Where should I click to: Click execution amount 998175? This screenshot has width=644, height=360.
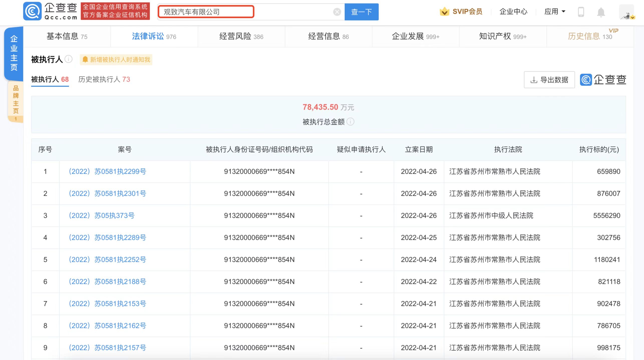(x=609, y=348)
